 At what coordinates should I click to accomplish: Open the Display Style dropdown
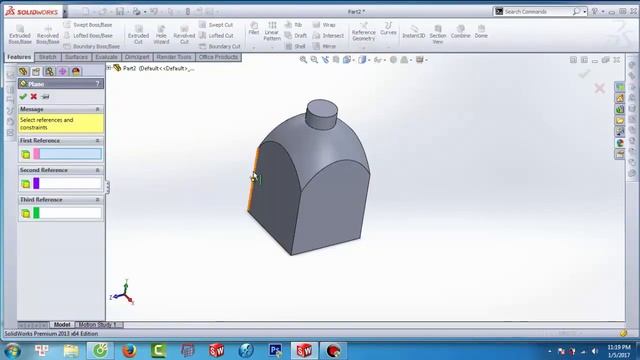(364, 60)
